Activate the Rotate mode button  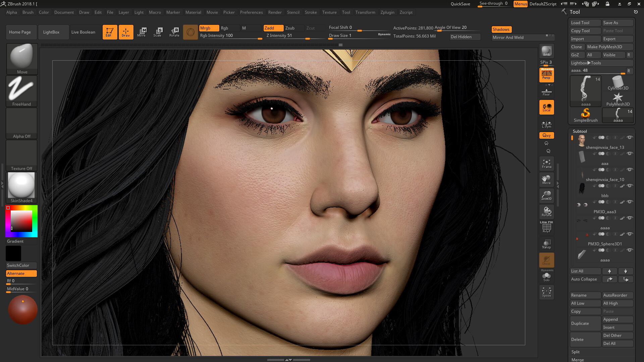(174, 32)
